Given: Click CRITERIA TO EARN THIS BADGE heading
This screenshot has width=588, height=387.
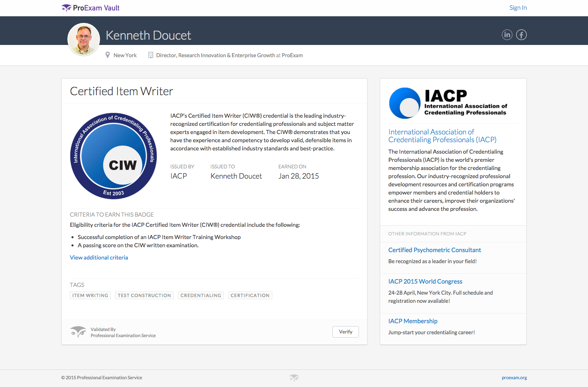Looking at the screenshot, I should coord(112,215).
